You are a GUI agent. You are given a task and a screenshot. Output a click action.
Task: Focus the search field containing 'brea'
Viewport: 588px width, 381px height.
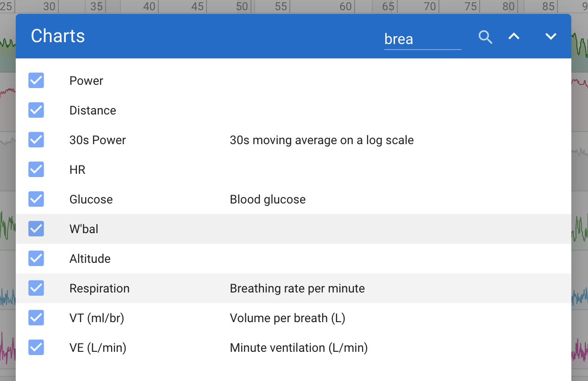pos(423,39)
